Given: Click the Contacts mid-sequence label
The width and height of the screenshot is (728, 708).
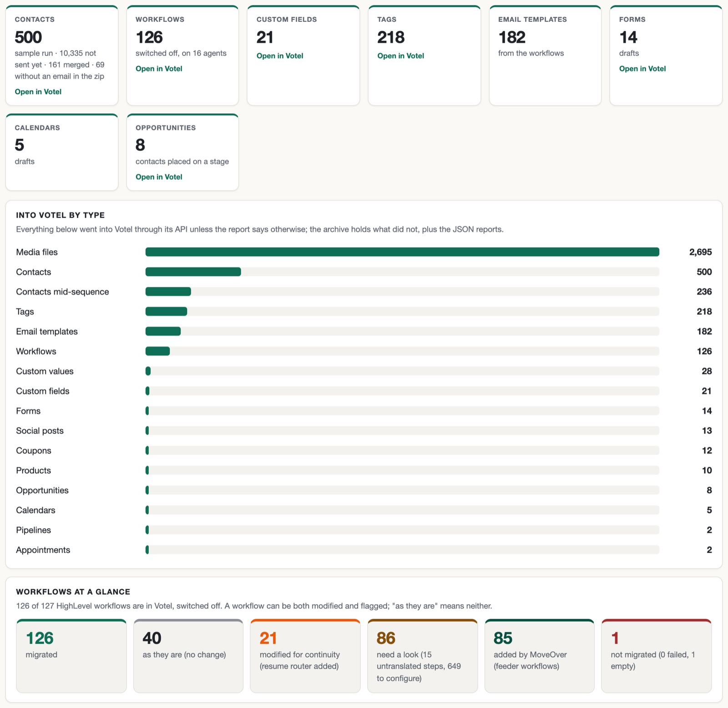Looking at the screenshot, I should pos(62,292).
